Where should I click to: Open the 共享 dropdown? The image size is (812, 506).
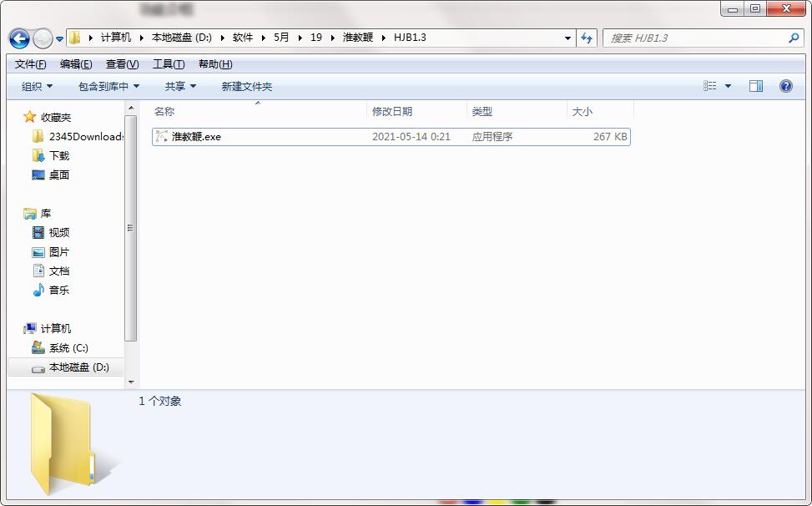(180, 87)
